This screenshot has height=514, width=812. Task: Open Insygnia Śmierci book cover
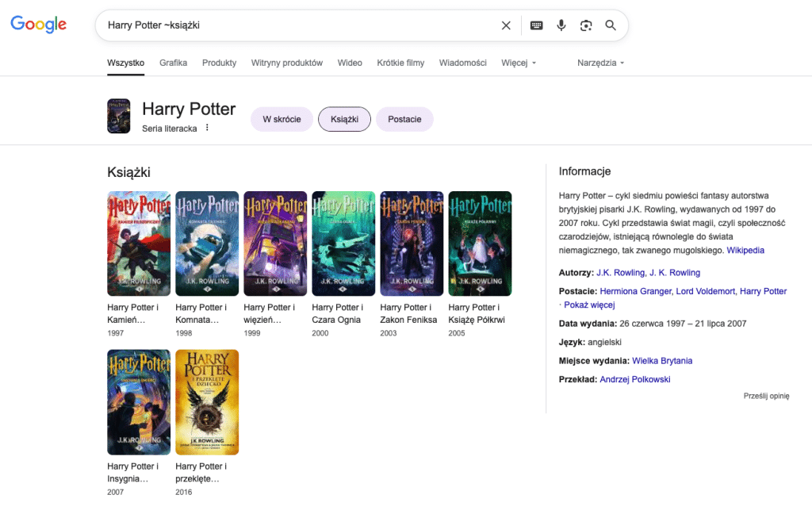(x=139, y=402)
